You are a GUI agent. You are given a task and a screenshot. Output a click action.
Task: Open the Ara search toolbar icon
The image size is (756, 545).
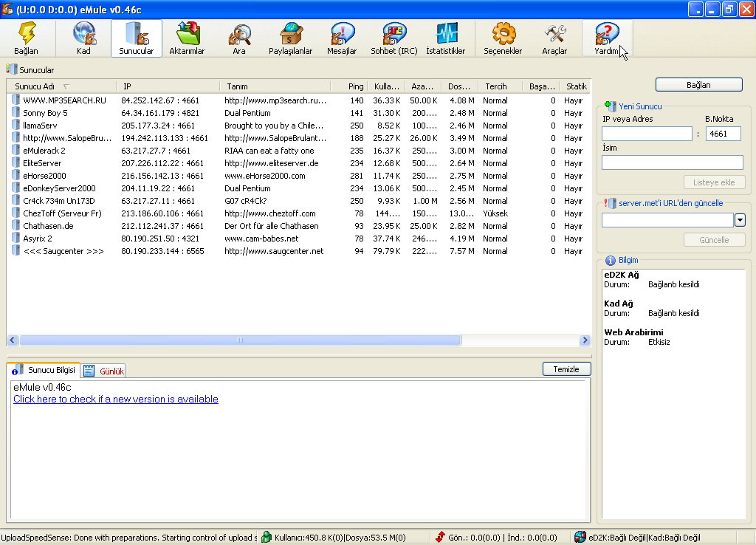pyautogui.click(x=239, y=34)
